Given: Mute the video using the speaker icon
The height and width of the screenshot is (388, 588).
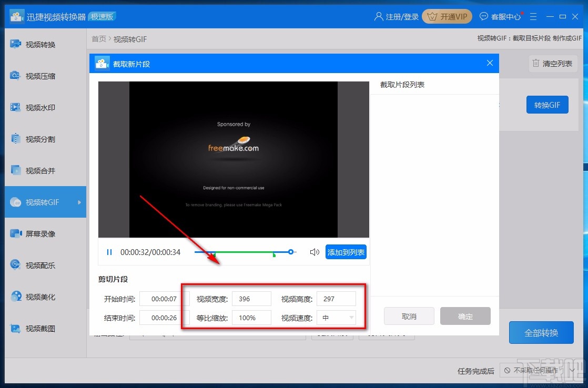Looking at the screenshot, I should click(x=315, y=252).
